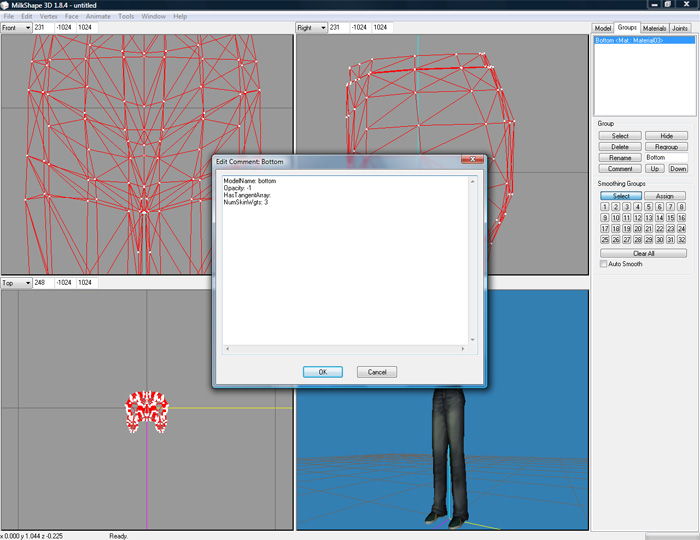Open the Top viewport dropdown
Viewport: 700px width, 540px height.
(16, 283)
